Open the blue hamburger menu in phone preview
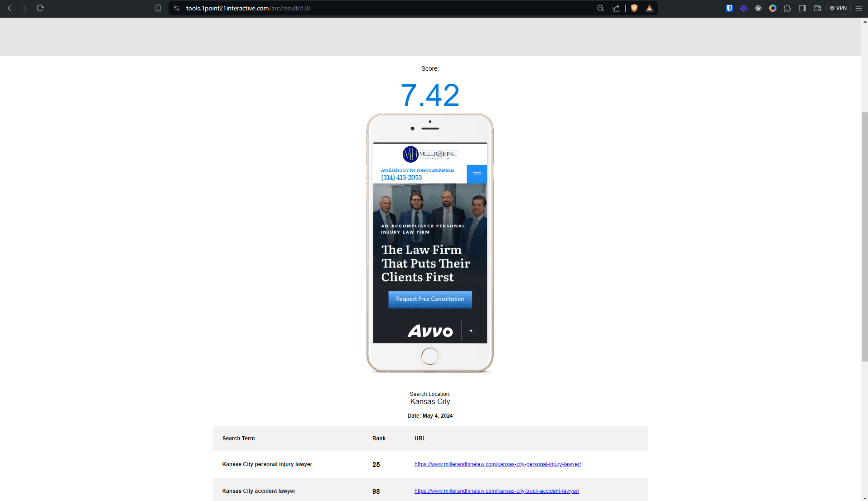 477,174
